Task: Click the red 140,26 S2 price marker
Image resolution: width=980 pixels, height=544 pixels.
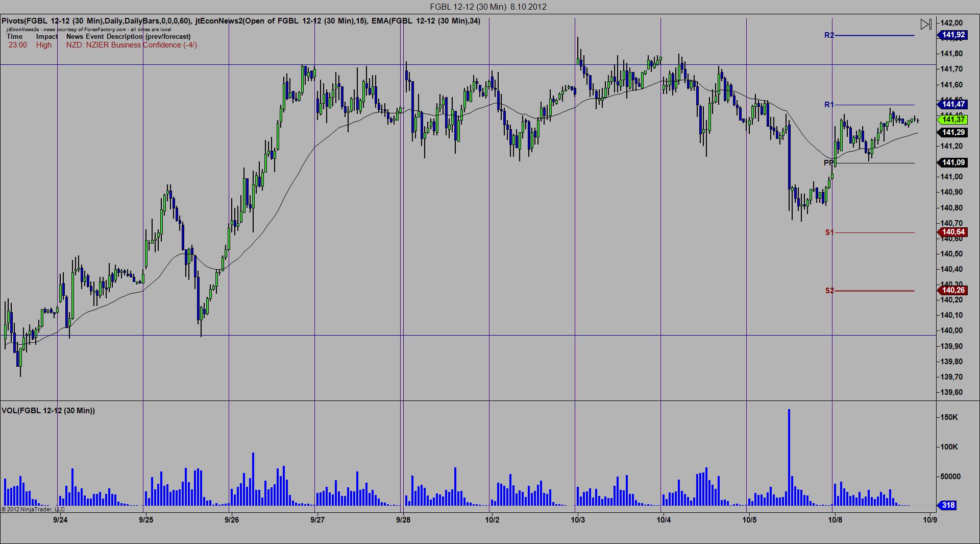Action: [952, 291]
